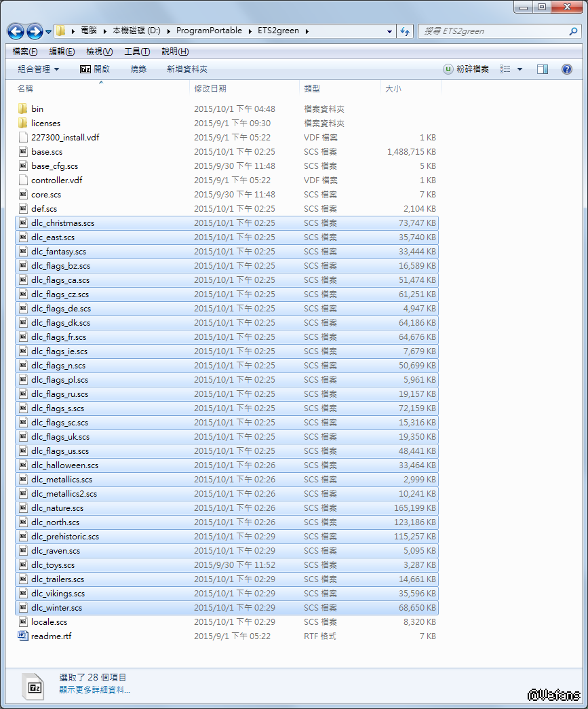Open the 檔案(F) menu
Screen dimensions: 588x709
click(x=25, y=52)
